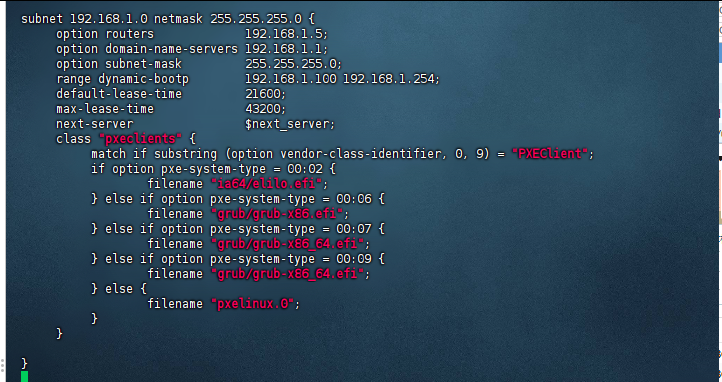This screenshot has width=722, height=382.
Task: Click the routers value 192.168.1.5;
Action: pyautogui.click(x=286, y=34)
